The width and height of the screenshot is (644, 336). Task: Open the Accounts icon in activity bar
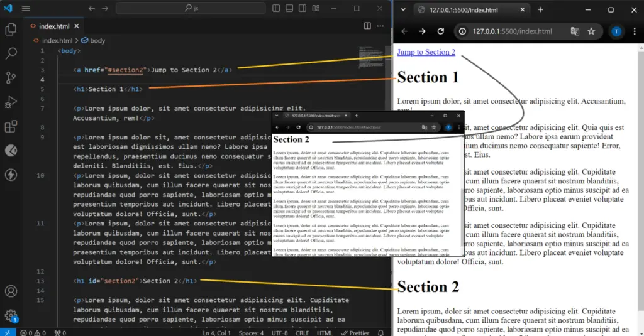11,291
